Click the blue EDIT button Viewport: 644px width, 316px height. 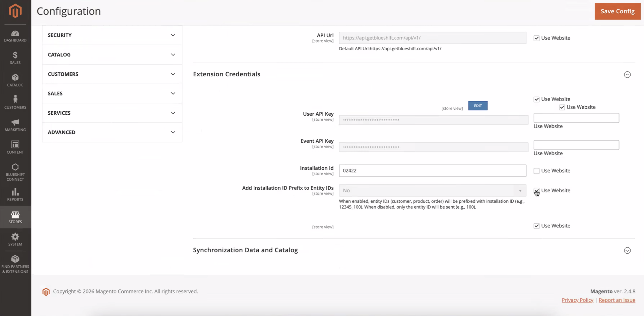point(478,106)
